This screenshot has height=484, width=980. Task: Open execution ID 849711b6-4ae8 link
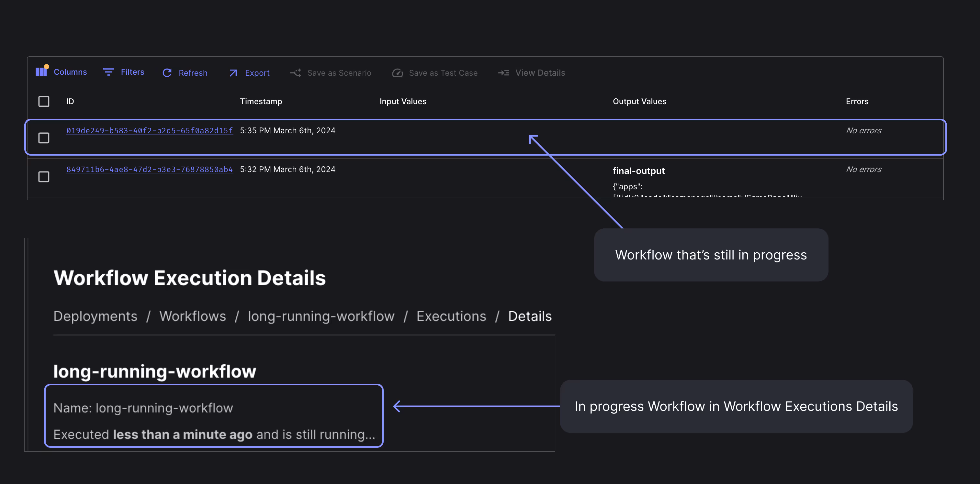pos(150,170)
